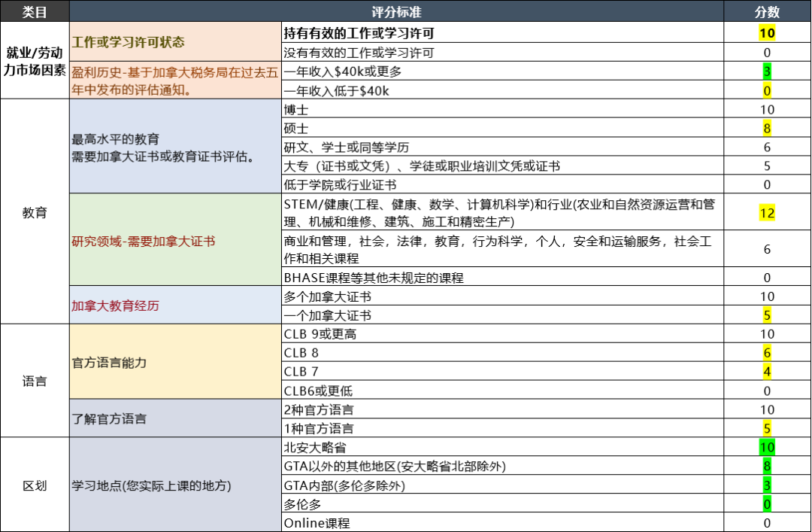Click the 分数 column header

click(768, 11)
